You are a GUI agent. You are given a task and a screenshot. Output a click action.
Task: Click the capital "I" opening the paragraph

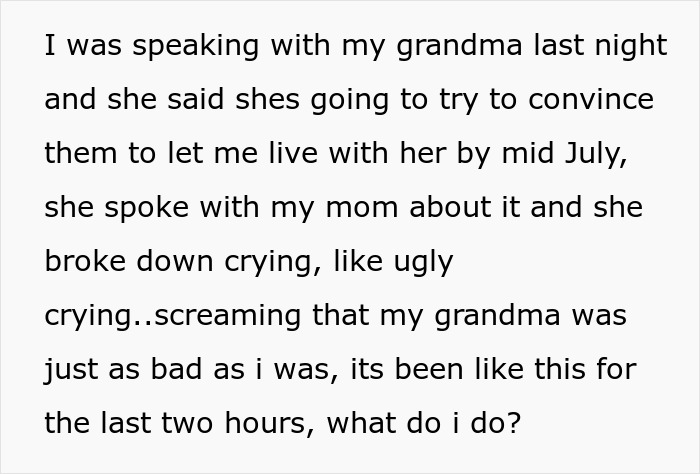[x=50, y=49]
